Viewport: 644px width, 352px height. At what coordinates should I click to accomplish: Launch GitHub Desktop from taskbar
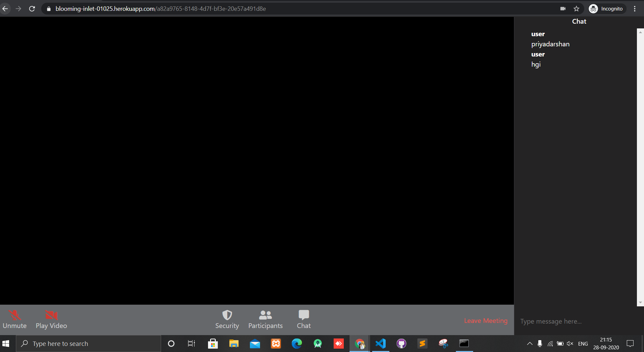pos(402,344)
